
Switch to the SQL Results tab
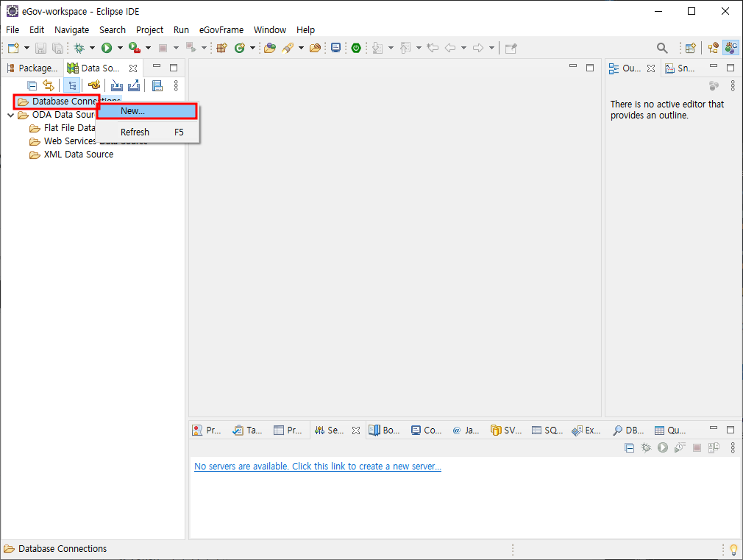pyautogui.click(x=547, y=430)
